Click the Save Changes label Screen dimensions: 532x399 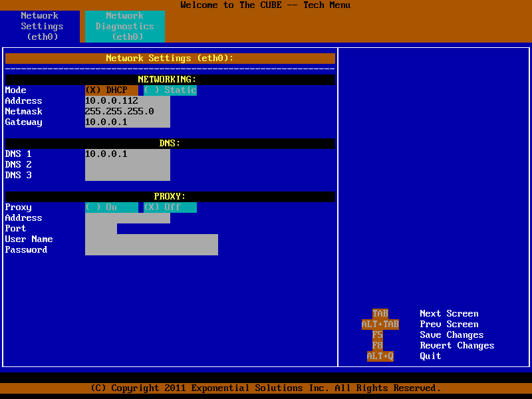click(x=452, y=335)
